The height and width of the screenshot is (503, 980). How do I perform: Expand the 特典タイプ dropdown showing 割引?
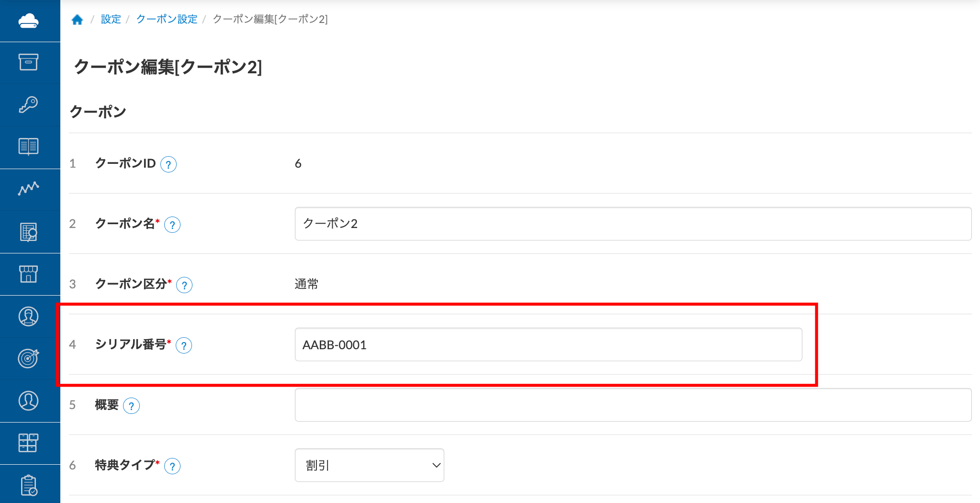tap(369, 465)
